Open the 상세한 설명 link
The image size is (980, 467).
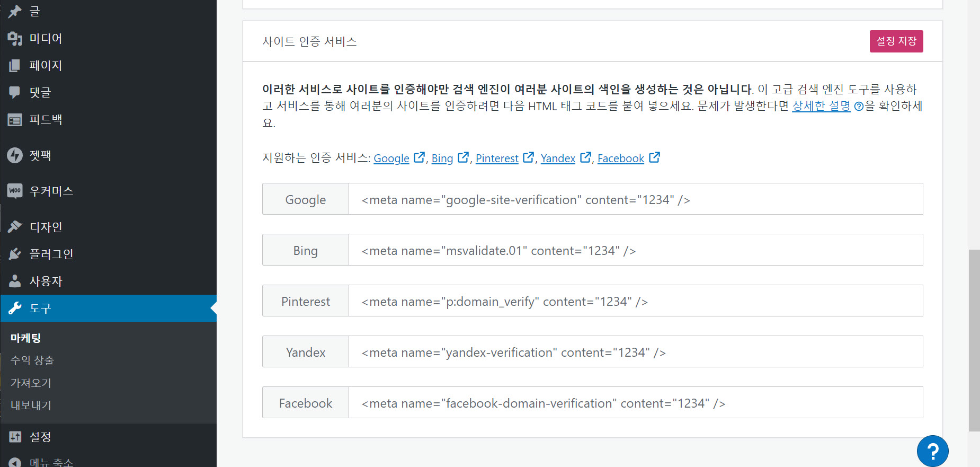click(821, 106)
